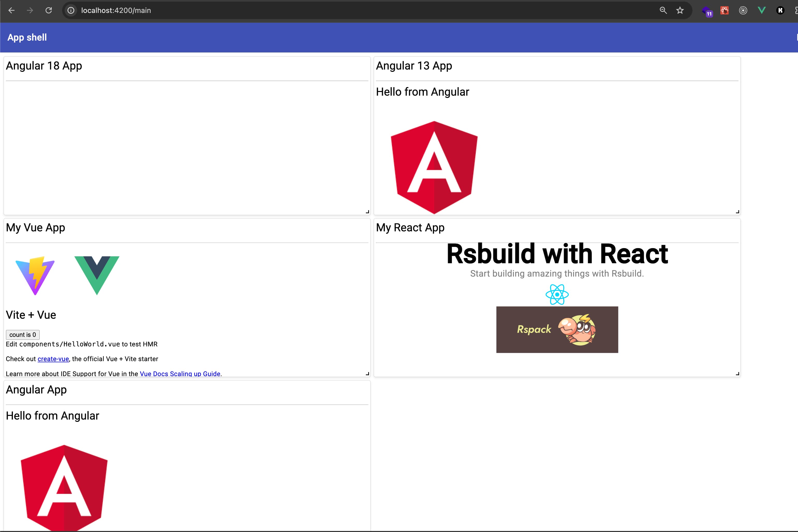Click resize corner of My React App panel

tap(737, 374)
